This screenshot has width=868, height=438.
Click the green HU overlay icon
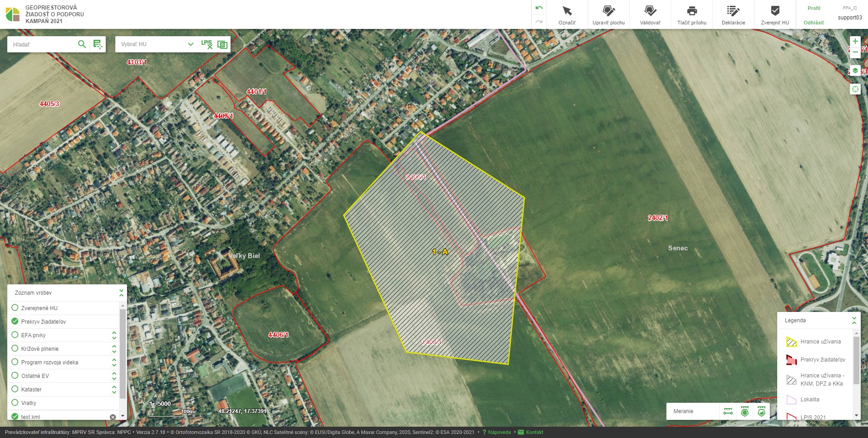(x=222, y=44)
